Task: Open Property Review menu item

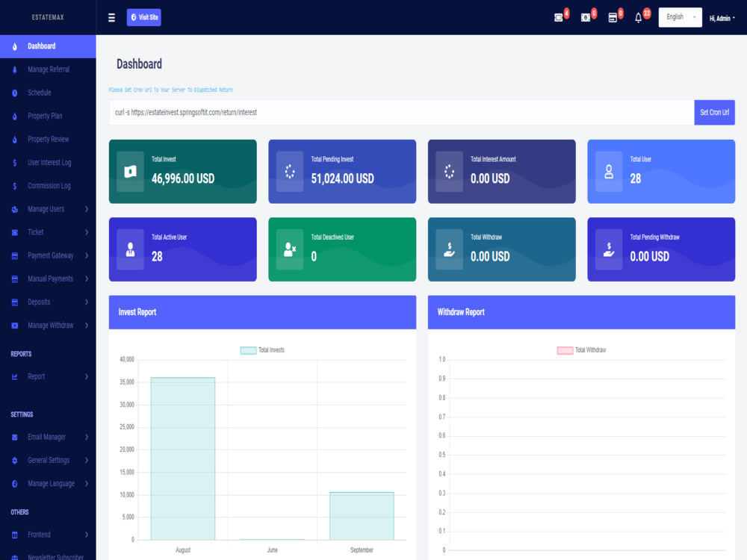Action: (48, 140)
